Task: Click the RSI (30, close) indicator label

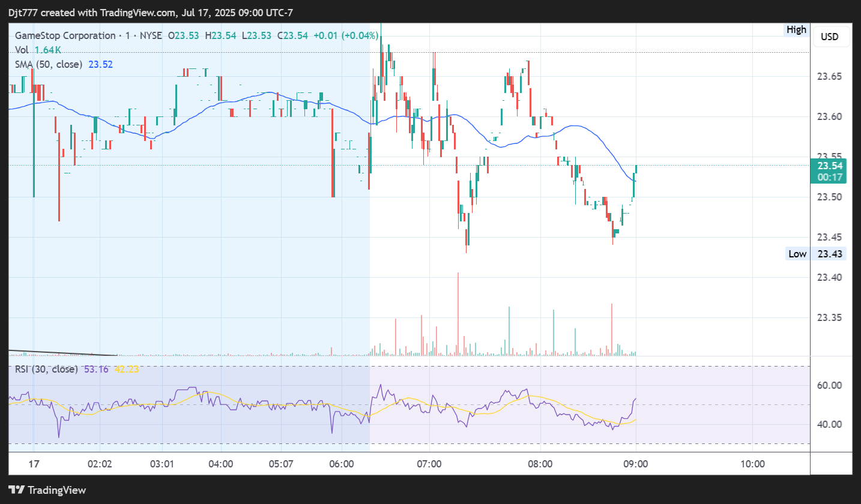Action: click(47, 369)
